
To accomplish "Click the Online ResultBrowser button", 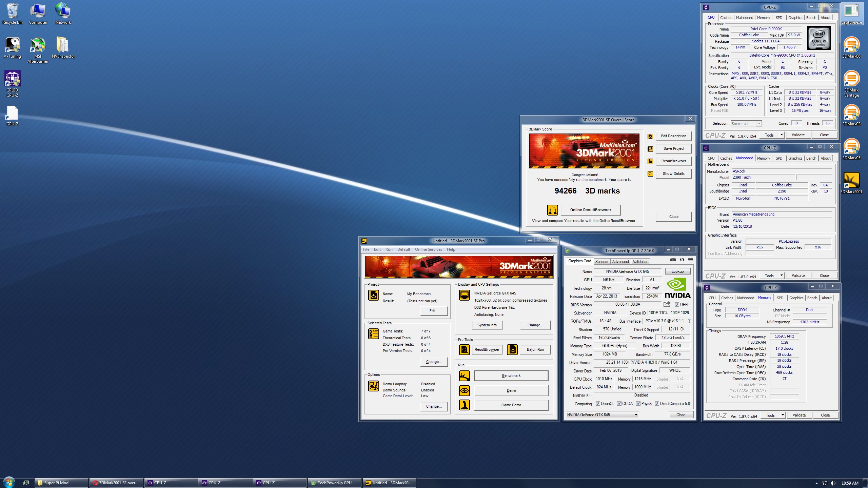I will (591, 210).
